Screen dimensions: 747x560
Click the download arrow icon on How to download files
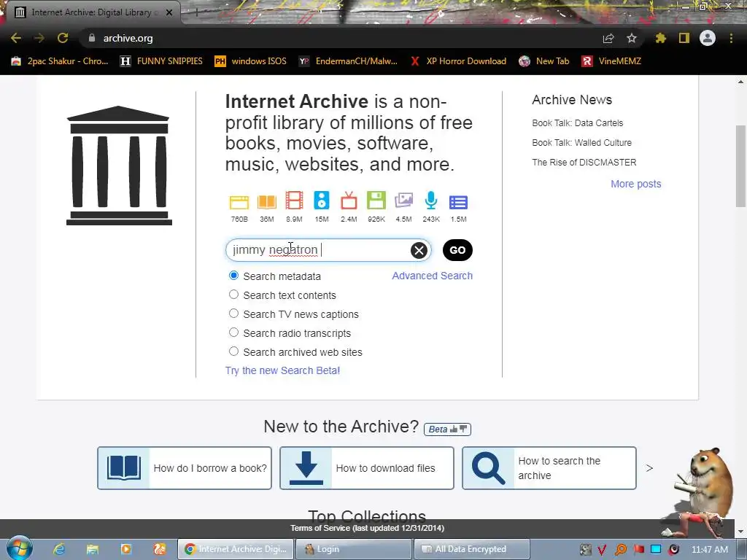pyautogui.click(x=306, y=467)
